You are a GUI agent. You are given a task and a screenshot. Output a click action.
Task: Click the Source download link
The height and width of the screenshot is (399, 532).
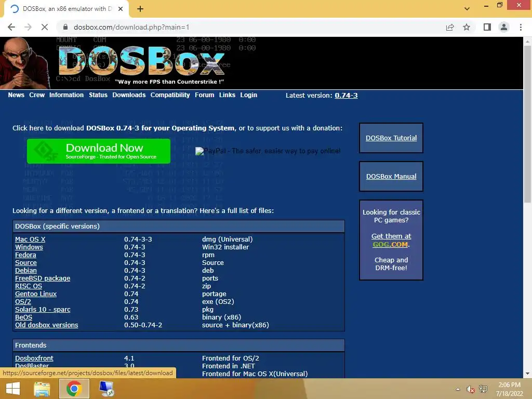point(26,262)
